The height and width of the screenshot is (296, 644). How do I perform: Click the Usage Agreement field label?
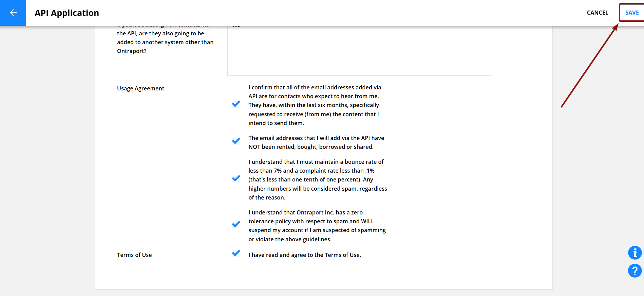(x=140, y=88)
